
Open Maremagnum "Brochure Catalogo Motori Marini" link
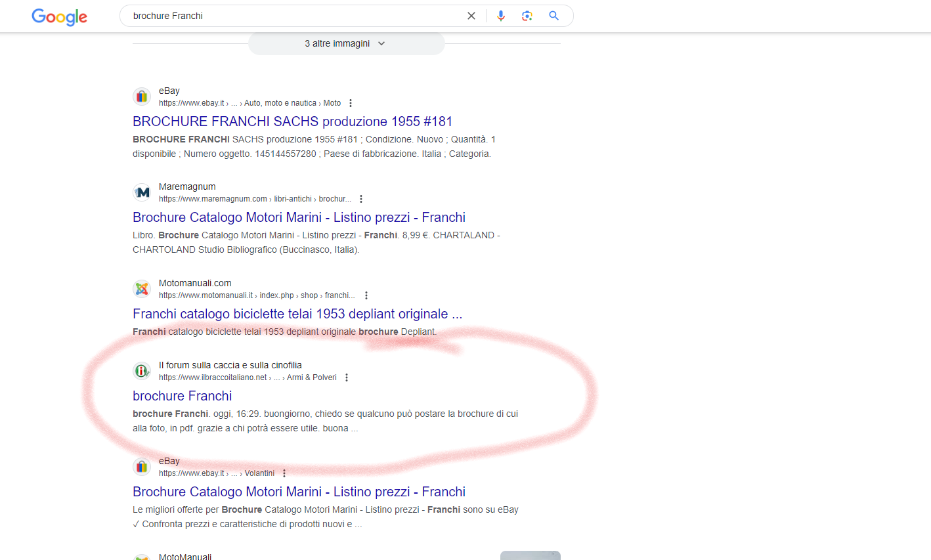point(299,217)
